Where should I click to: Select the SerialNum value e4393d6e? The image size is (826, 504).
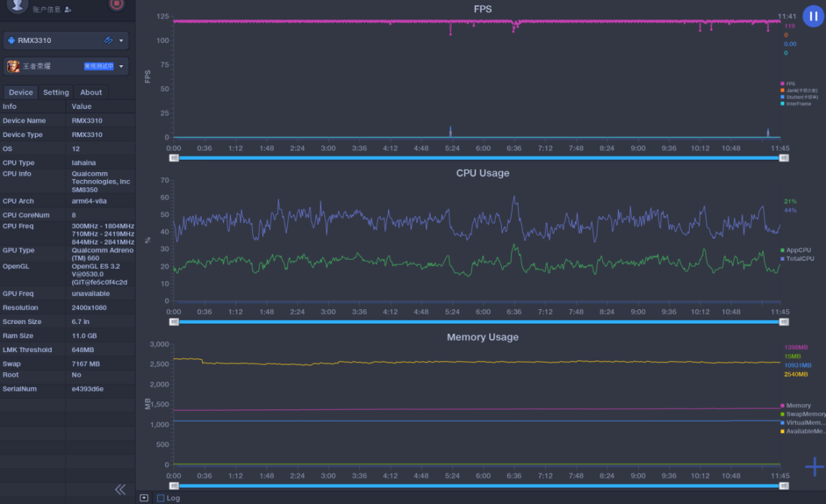pyautogui.click(x=87, y=389)
